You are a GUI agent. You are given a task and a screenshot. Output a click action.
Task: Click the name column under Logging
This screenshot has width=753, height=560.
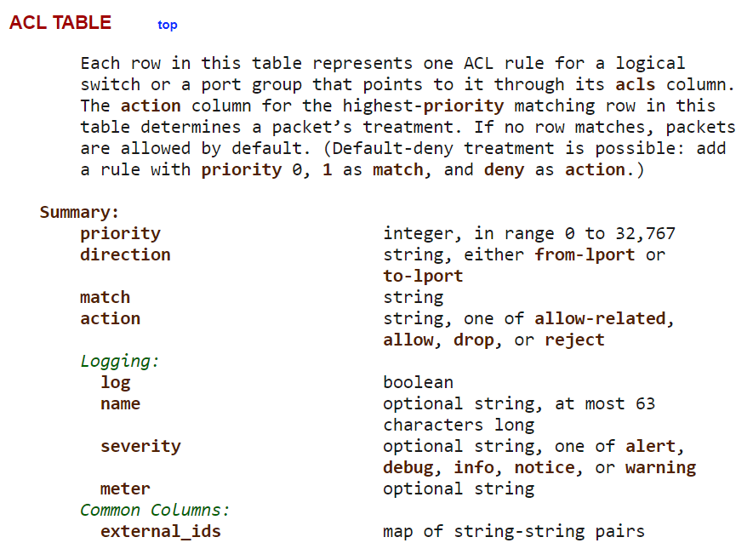point(120,403)
